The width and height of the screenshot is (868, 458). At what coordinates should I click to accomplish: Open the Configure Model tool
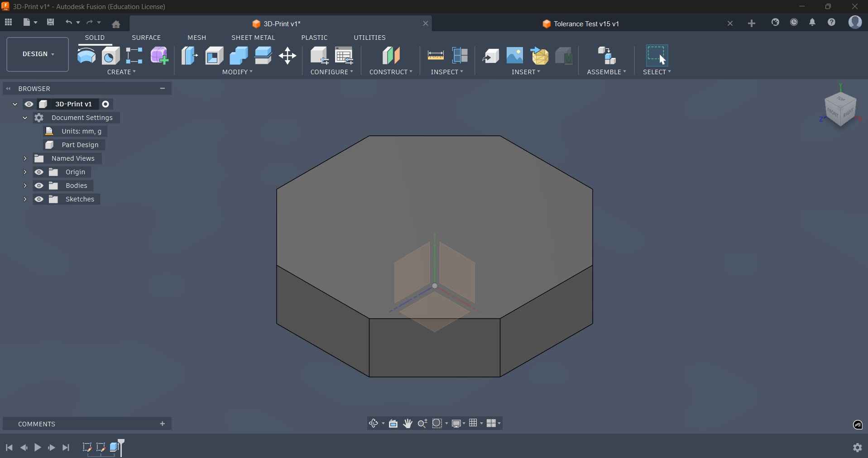pyautogui.click(x=320, y=56)
